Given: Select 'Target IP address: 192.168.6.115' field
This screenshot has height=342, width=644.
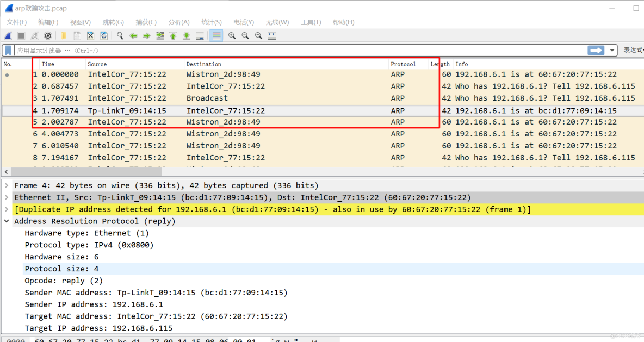Looking at the screenshot, I should click(98, 328).
